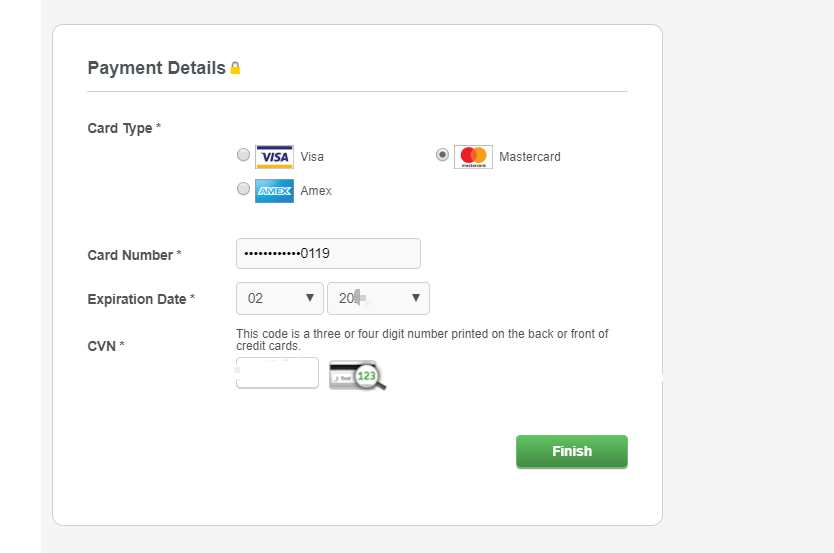Click the Mastercard logo icon

[473, 157]
